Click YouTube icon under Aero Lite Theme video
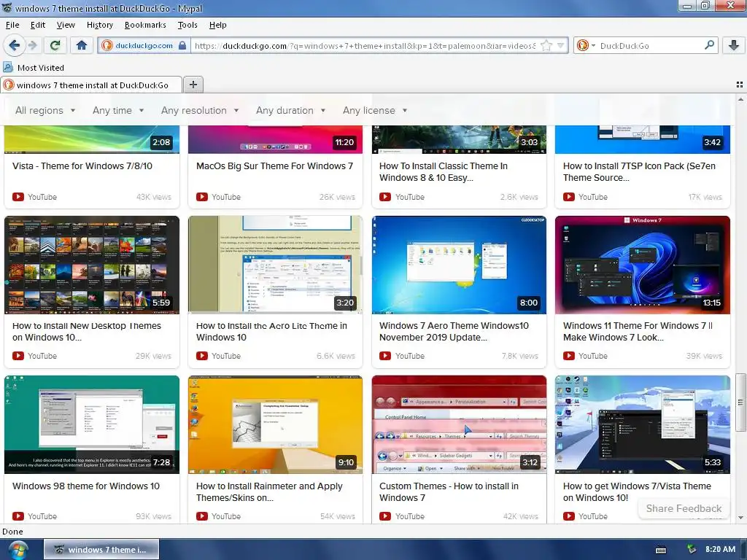This screenshot has height=560, width=747. click(202, 356)
